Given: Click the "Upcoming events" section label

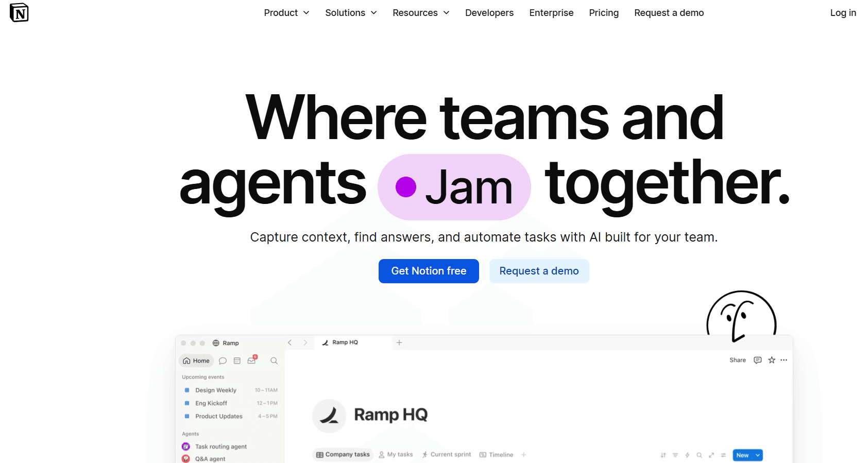Looking at the screenshot, I should click(203, 377).
